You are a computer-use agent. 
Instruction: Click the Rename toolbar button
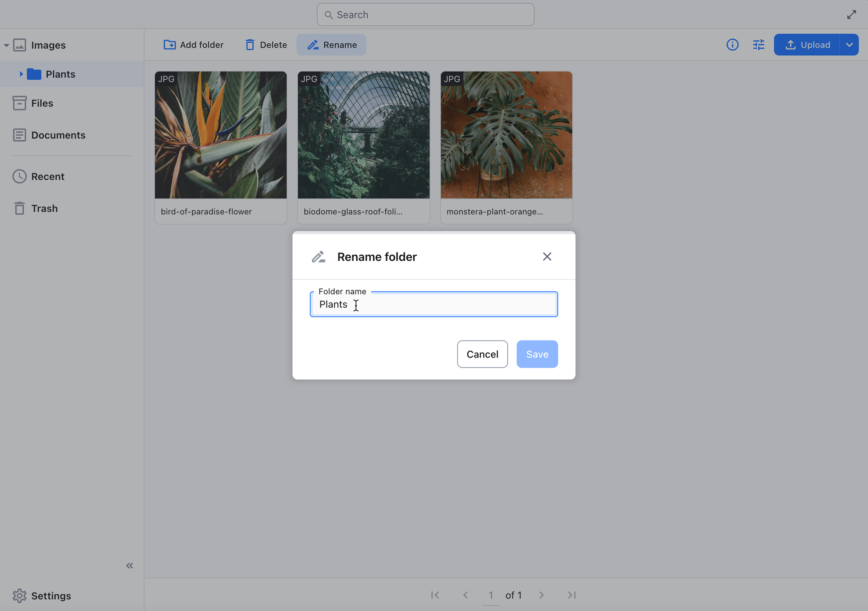(331, 45)
